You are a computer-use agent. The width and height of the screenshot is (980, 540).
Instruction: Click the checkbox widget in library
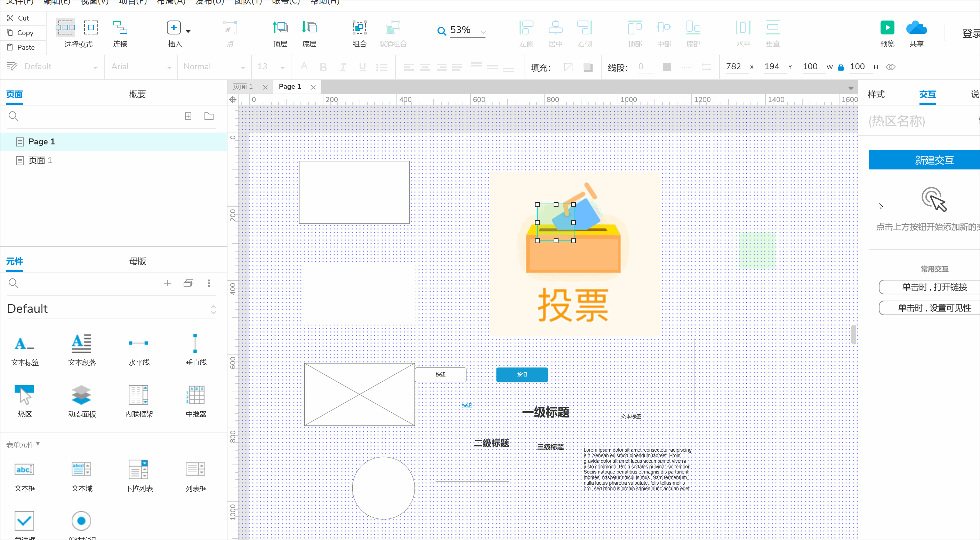[x=24, y=520]
